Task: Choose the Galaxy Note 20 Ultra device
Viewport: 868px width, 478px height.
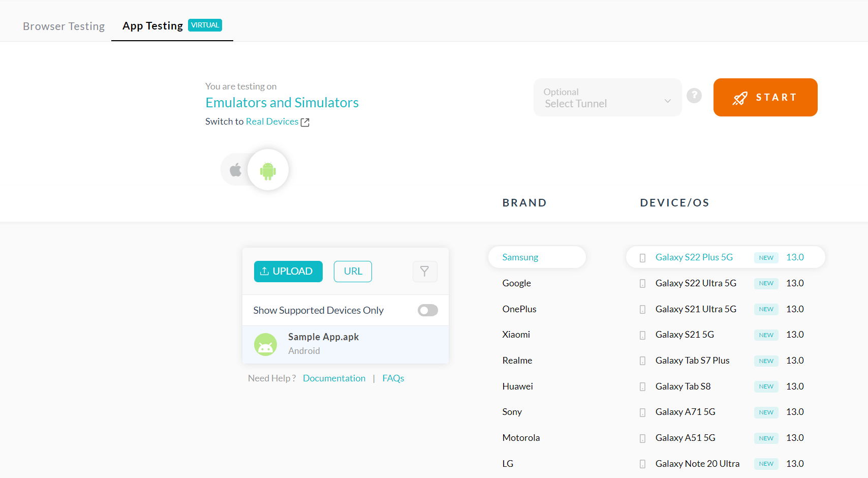Action: pyautogui.click(x=697, y=464)
